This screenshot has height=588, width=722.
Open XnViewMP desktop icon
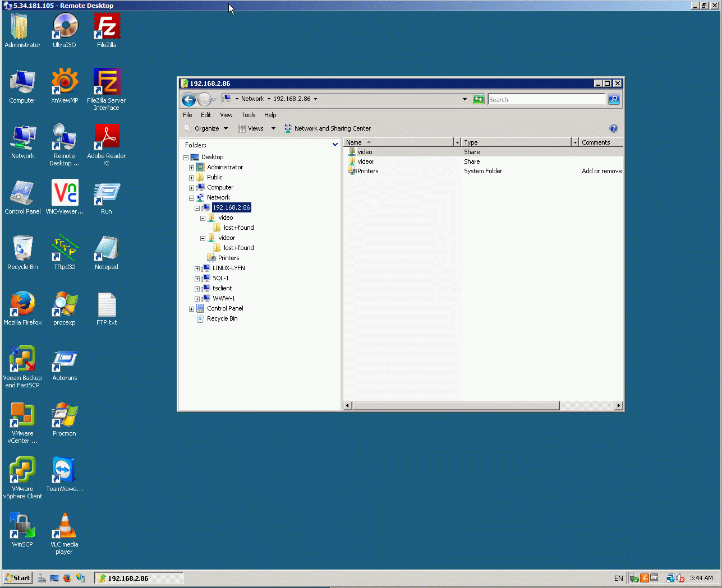click(65, 86)
